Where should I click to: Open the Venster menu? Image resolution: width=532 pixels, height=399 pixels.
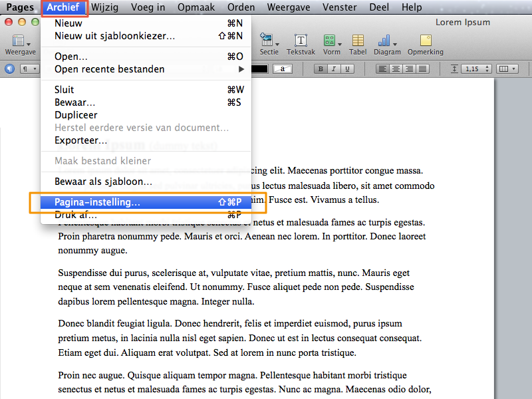[340, 7]
